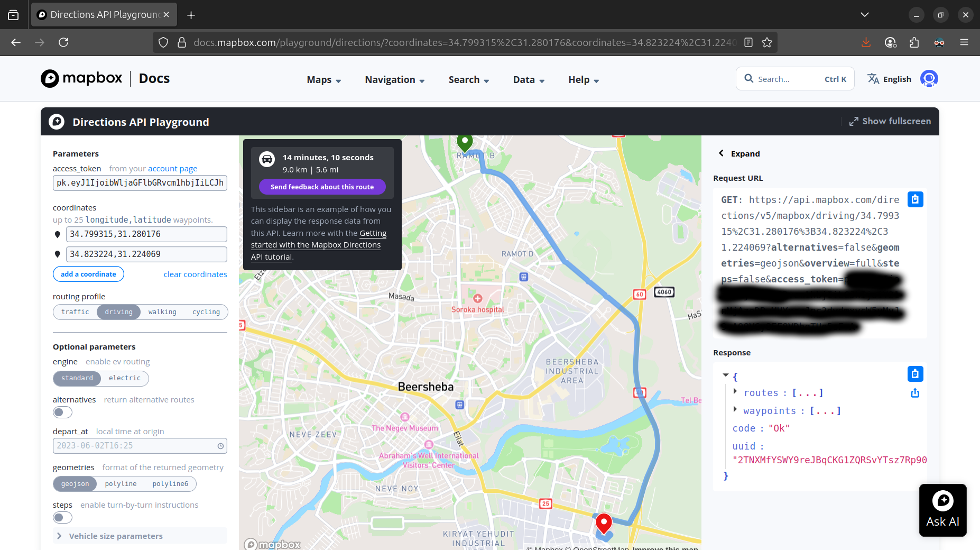Viewport: 980px width, 550px height.
Task: Click the share icon in Response panel
Action: click(x=915, y=393)
